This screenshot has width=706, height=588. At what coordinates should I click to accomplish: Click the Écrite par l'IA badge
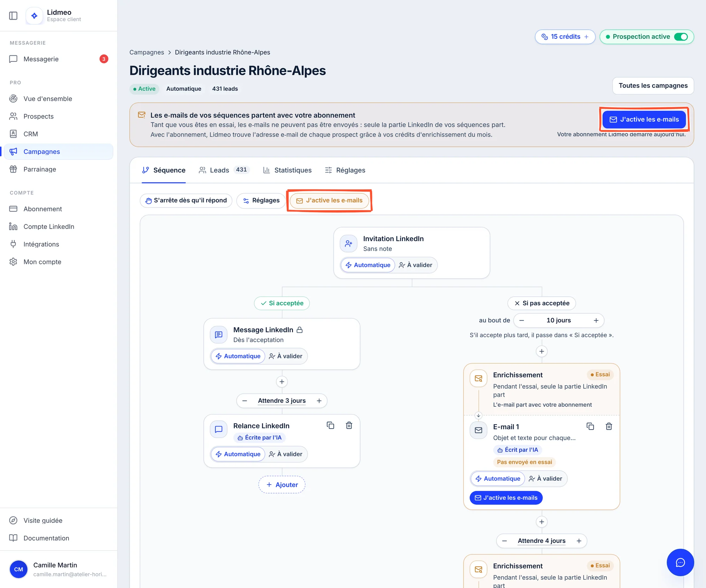[259, 437]
